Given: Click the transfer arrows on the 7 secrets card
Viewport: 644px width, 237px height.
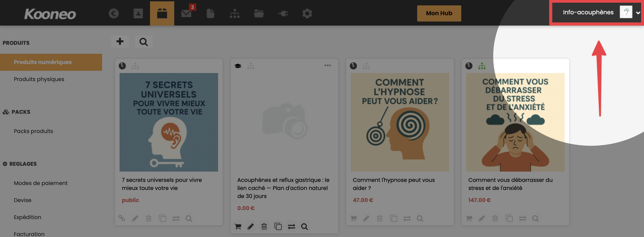Looking at the screenshot, I should (x=176, y=218).
